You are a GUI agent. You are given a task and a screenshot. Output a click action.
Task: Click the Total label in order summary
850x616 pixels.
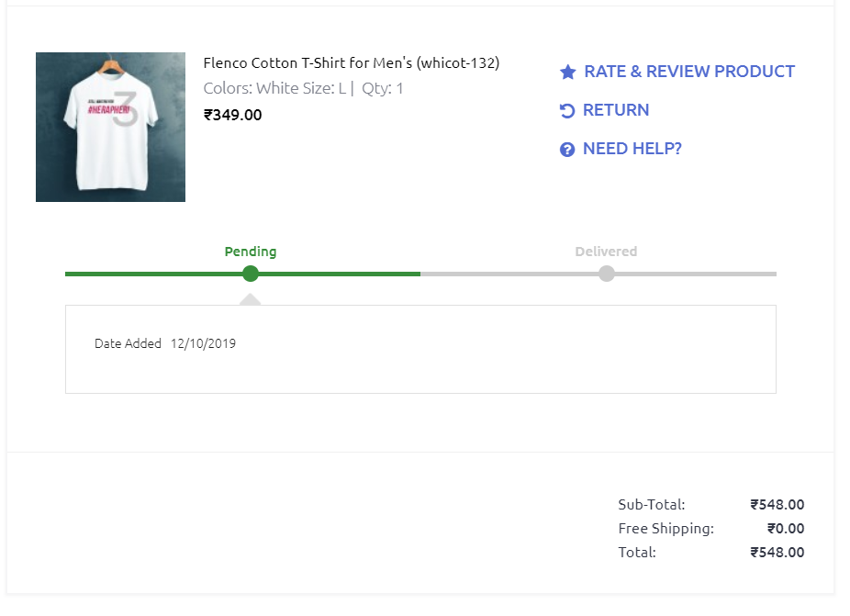(x=637, y=553)
